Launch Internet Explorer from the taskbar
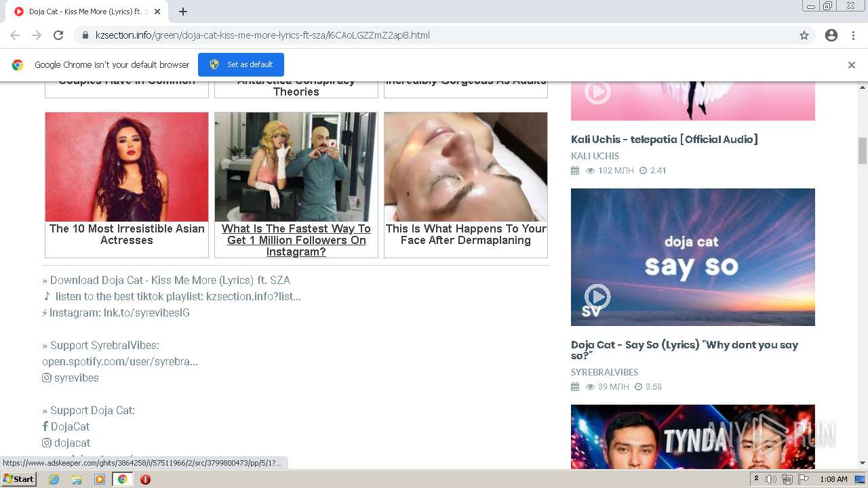 pyautogui.click(x=54, y=479)
